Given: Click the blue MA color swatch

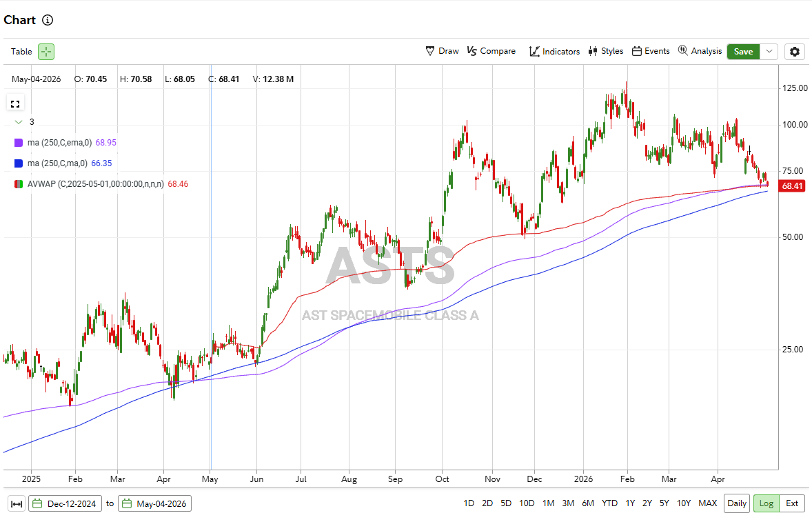Looking at the screenshot, I should click(19, 163).
